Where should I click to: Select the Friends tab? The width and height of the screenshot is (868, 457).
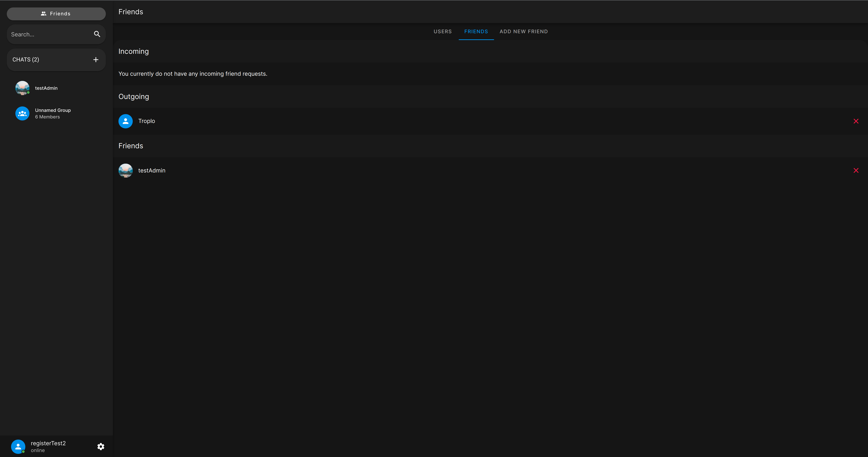click(476, 32)
